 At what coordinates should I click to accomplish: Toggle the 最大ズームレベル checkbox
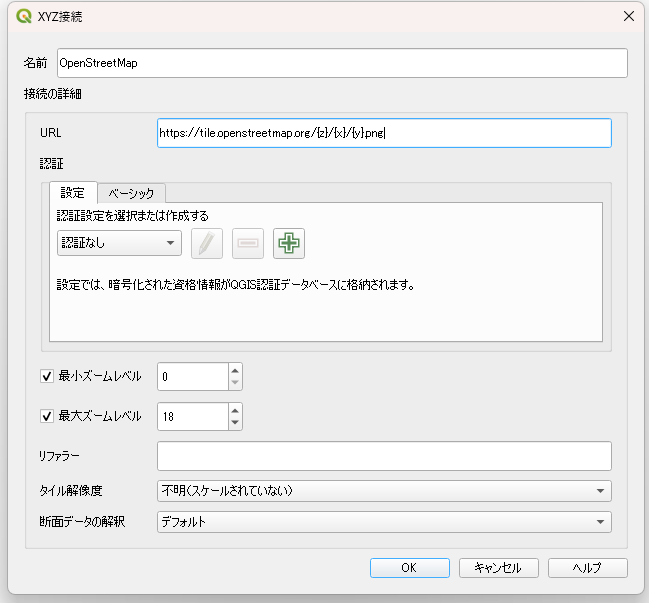coord(47,416)
